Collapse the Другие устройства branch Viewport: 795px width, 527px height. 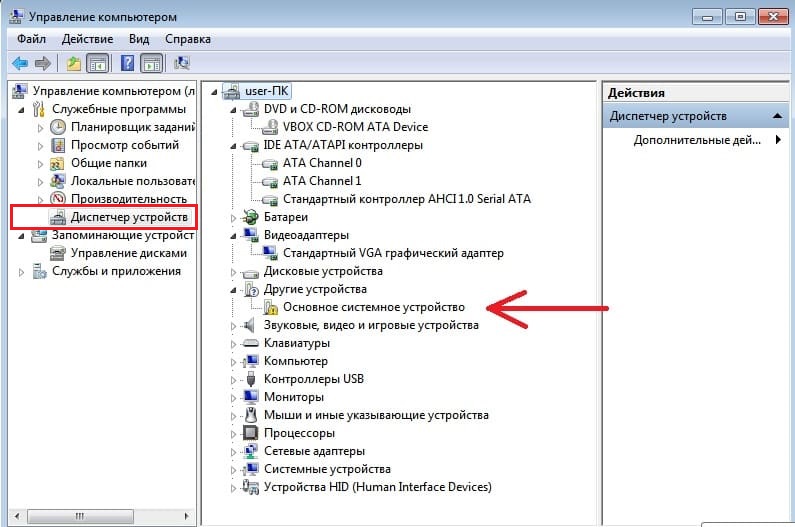click(x=233, y=290)
